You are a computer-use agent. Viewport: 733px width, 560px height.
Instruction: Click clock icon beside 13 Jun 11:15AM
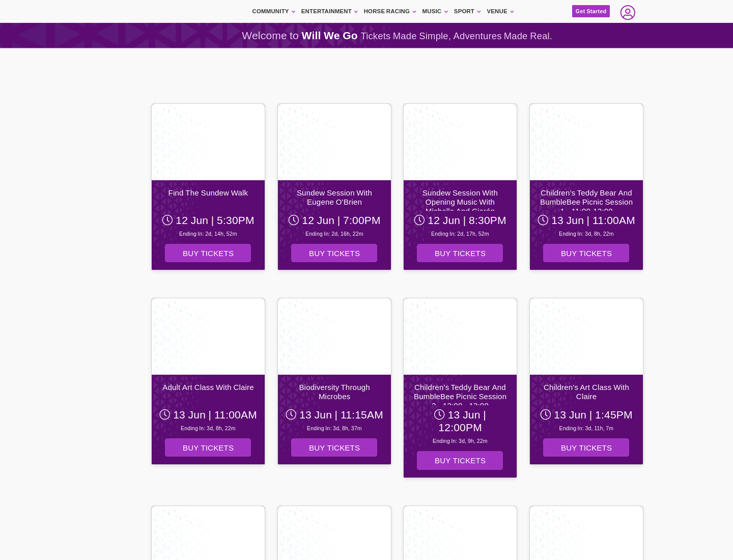pos(291,414)
